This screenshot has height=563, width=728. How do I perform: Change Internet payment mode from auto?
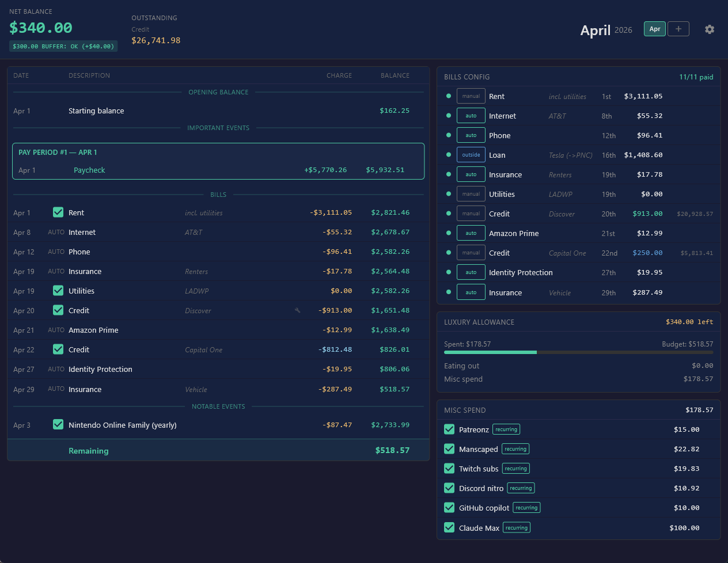(471, 116)
